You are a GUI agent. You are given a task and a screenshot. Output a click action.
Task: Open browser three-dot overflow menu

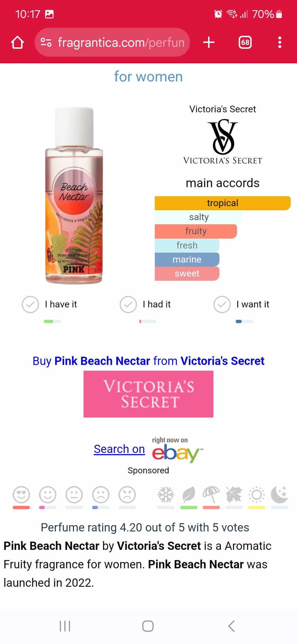[x=280, y=42]
